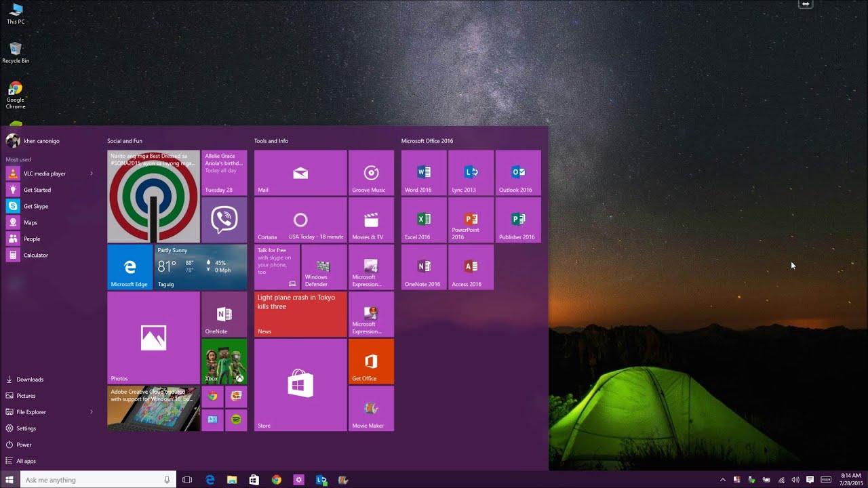The width and height of the screenshot is (868, 488).
Task: Open Word 2016 tile
Action: tap(424, 173)
